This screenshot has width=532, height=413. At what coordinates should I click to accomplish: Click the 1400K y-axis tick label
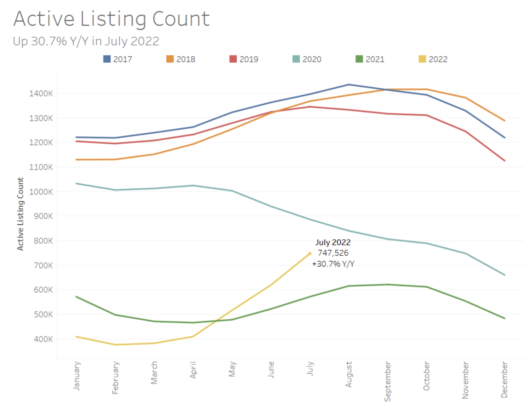coord(41,93)
